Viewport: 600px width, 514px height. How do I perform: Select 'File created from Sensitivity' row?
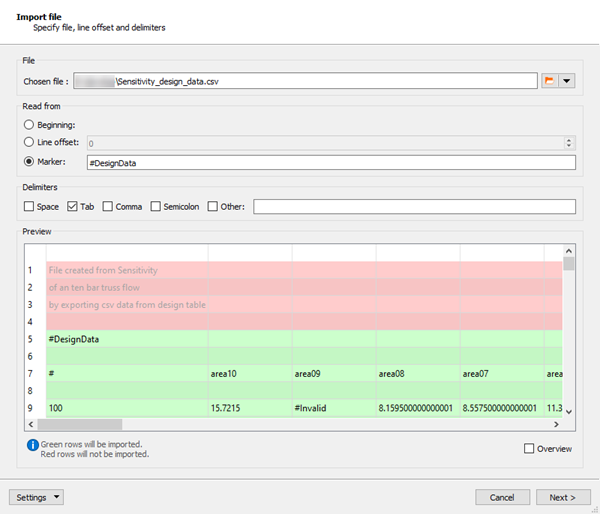[304, 270]
